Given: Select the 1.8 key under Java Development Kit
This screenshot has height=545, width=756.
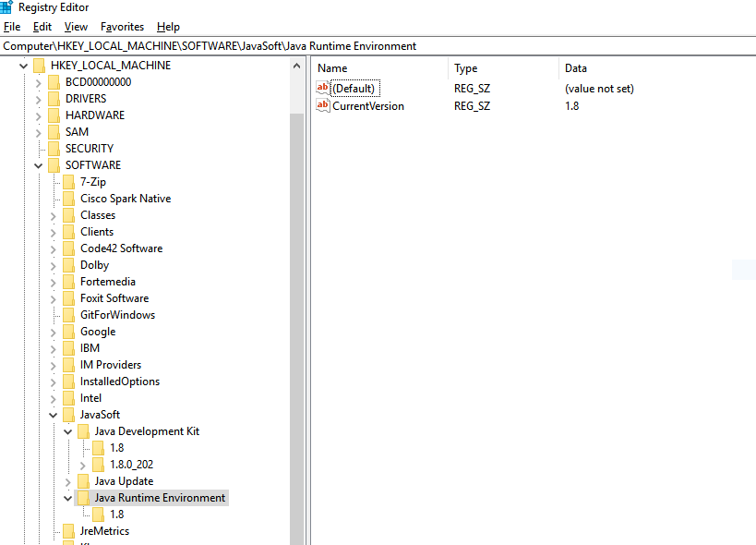Looking at the screenshot, I should pyautogui.click(x=117, y=448).
